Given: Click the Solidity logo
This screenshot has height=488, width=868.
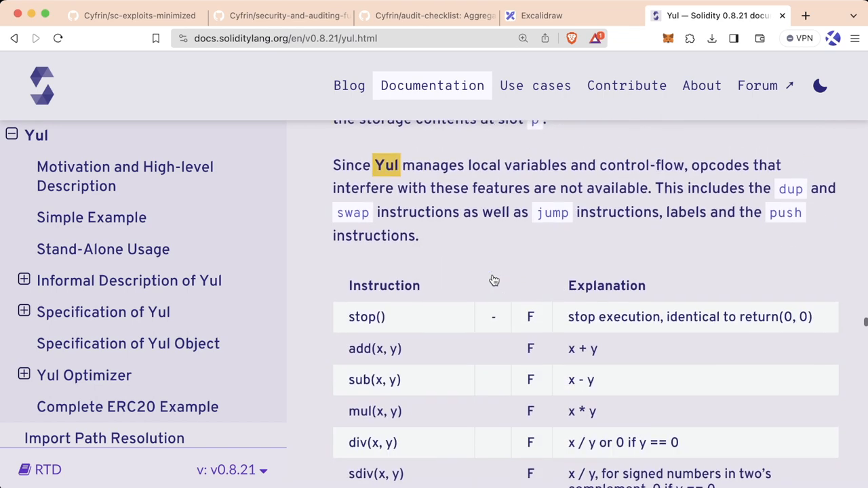Looking at the screenshot, I should pyautogui.click(x=42, y=85).
